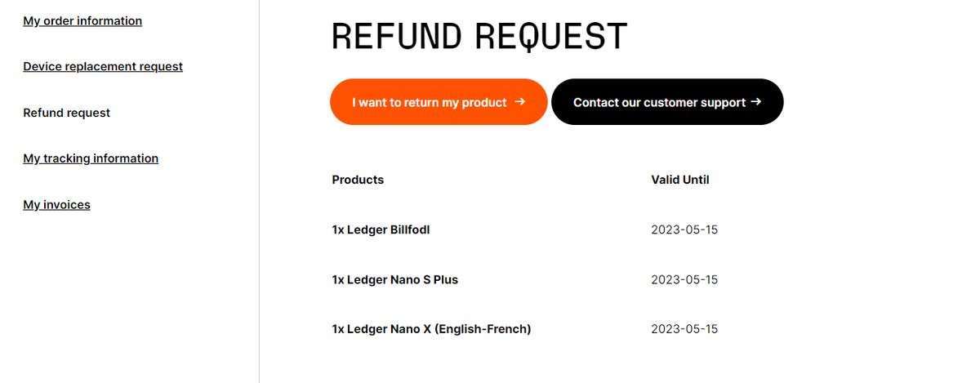This screenshot has height=383, width=980.
Task: Click the Valid Until date for Nano S Plus
Action: (x=684, y=280)
